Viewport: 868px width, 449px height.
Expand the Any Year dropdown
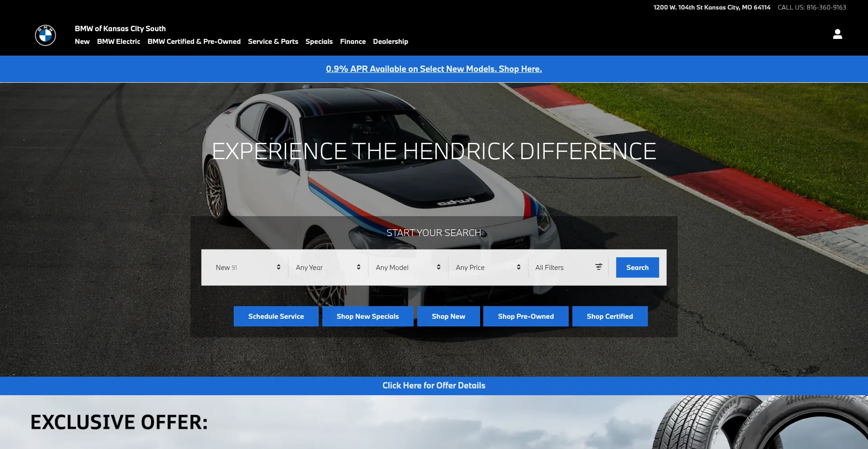(x=328, y=267)
